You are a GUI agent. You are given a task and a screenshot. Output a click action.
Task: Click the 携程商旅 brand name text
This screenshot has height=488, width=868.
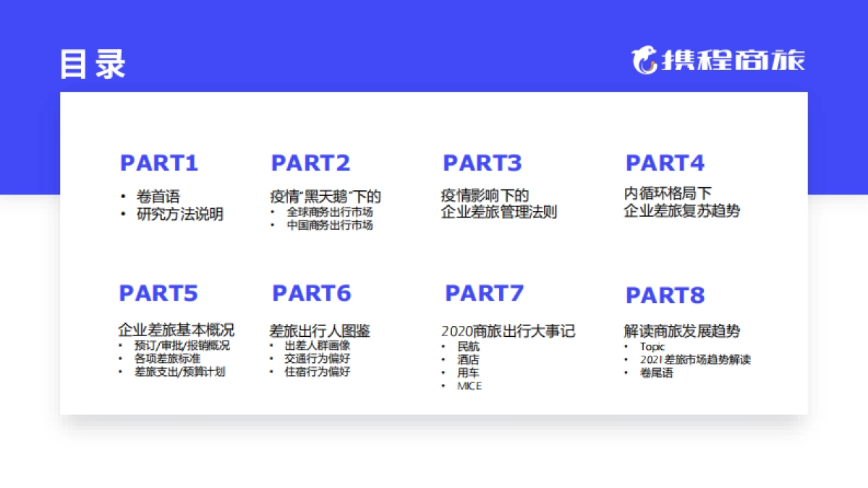731,61
